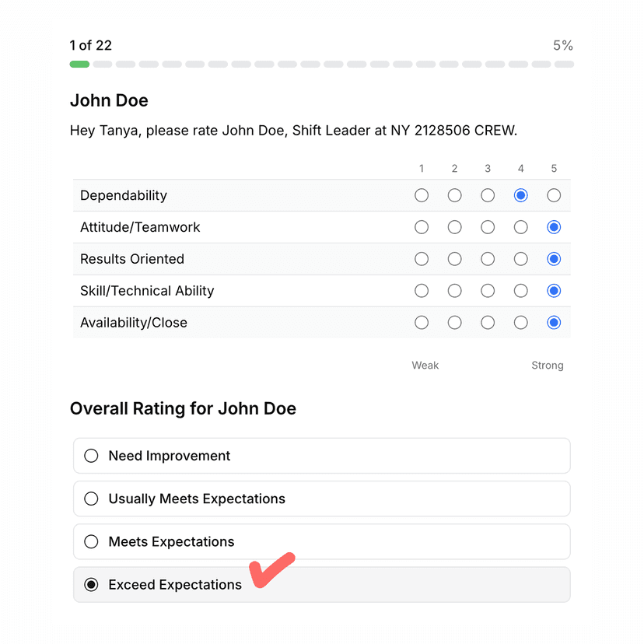Click the selected Dependability rating 4
Image resolution: width=644 pixels, height=644 pixels.
(521, 195)
